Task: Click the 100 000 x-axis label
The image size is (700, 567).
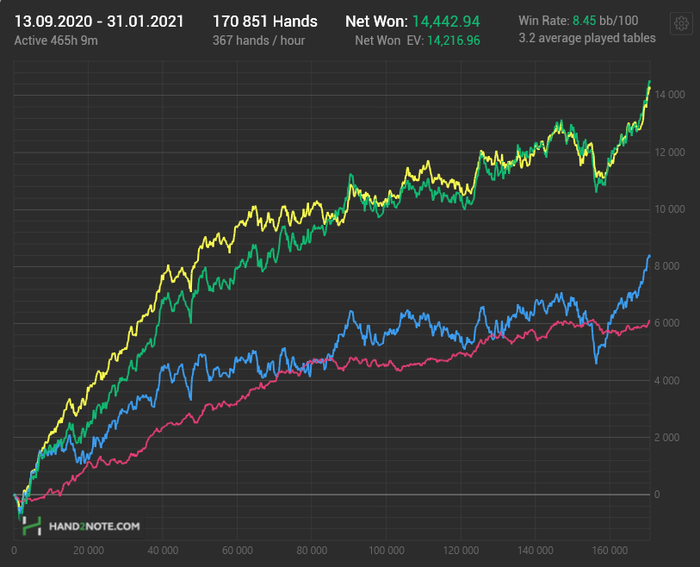Action: [387, 550]
